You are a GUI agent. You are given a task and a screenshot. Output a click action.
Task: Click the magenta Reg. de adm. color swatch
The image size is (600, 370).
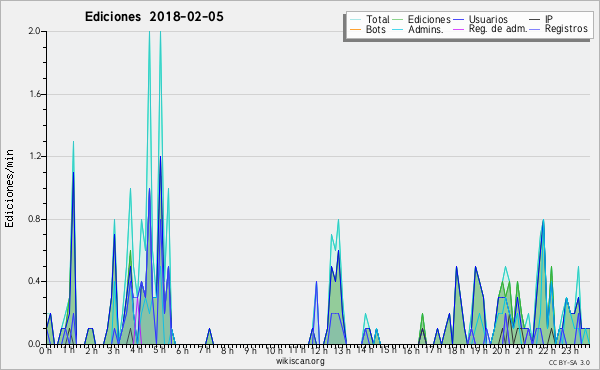[x=458, y=29]
